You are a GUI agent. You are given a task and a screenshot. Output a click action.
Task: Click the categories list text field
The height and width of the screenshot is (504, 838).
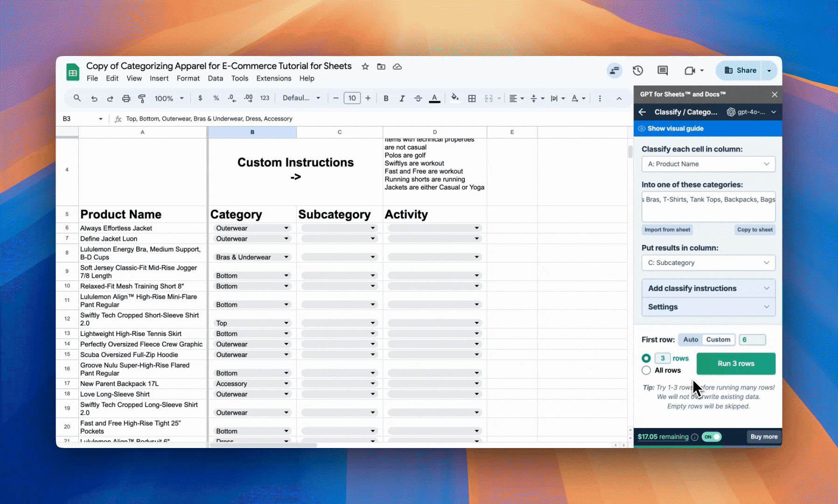tap(708, 207)
